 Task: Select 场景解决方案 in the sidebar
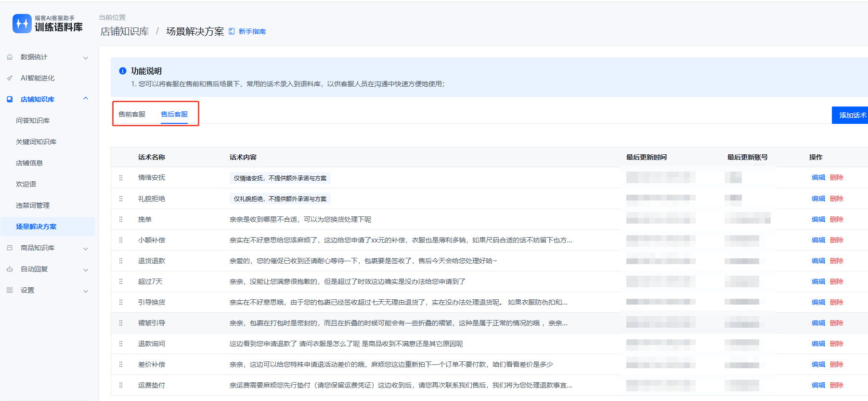tap(48, 227)
